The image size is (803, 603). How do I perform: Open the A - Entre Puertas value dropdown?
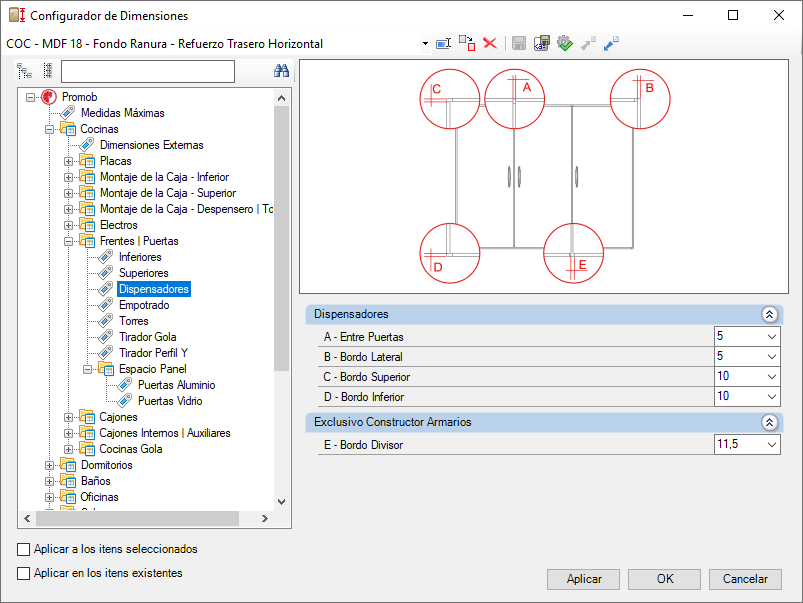[x=772, y=337]
